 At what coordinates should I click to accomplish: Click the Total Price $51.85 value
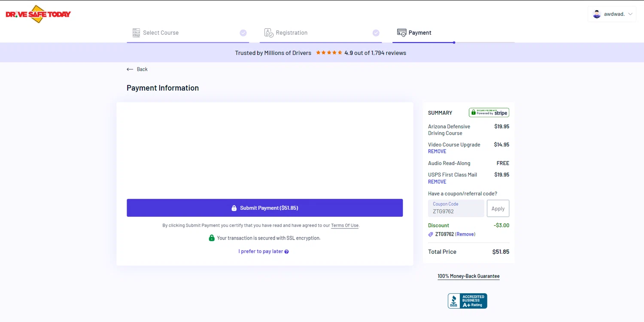click(x=501, y=252)
